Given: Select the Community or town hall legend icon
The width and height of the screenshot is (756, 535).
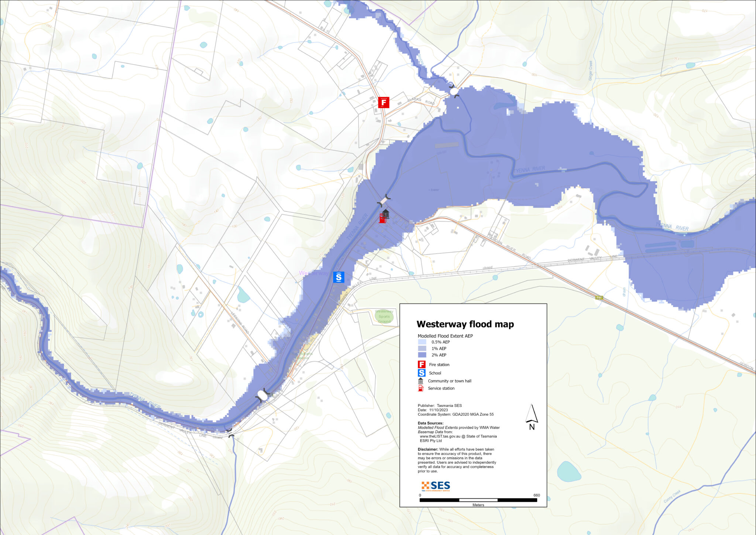Looking at the screenshot, I should (x=421, y=381).
